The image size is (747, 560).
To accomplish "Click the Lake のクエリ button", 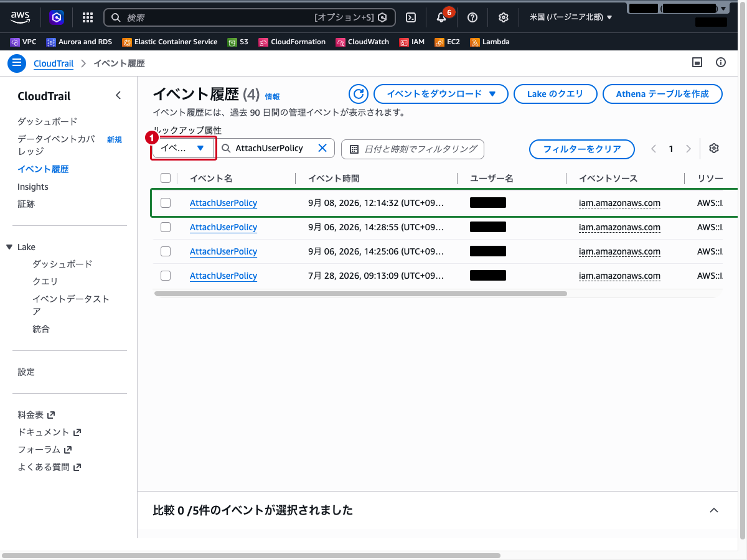I will [555, 94].
